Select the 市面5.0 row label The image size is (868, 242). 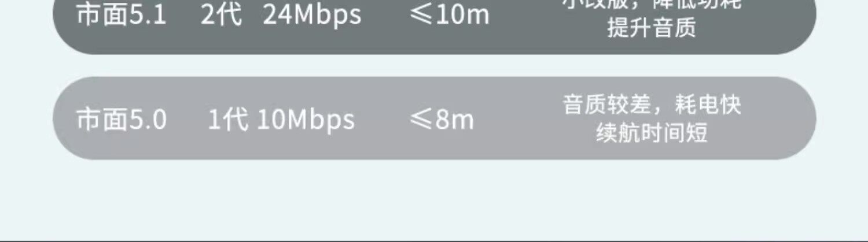point(122,120)
